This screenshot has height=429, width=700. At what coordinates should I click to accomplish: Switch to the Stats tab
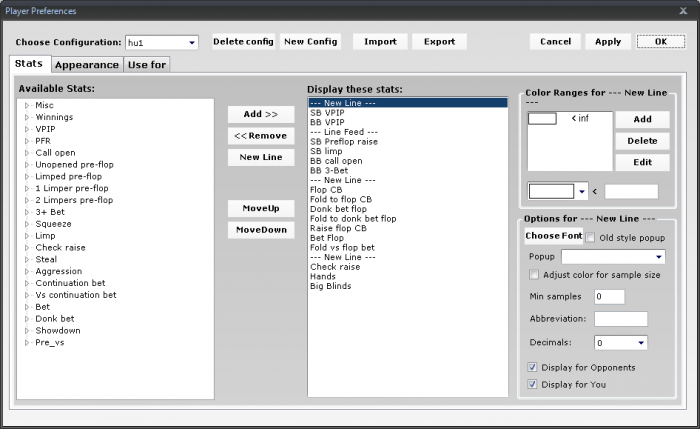coord(29,63)
